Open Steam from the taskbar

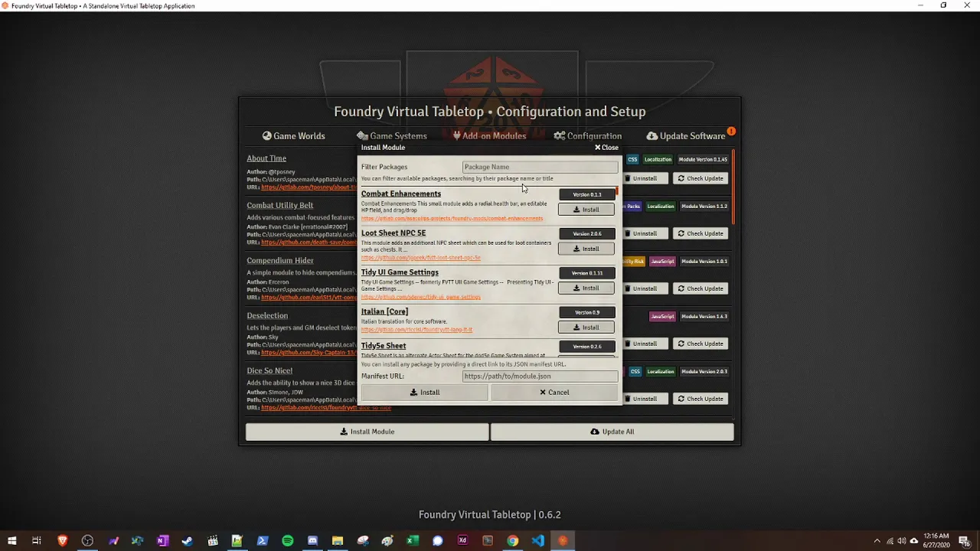[x=187, y=540]
